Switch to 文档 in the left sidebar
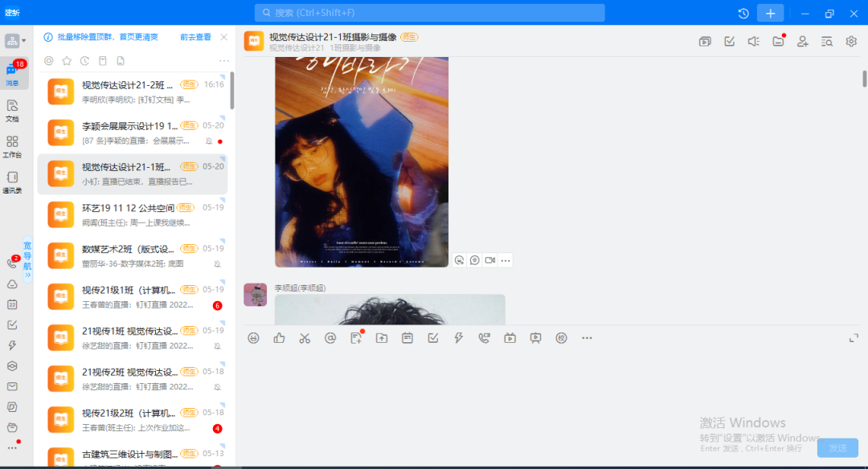 tap(12, 108)
